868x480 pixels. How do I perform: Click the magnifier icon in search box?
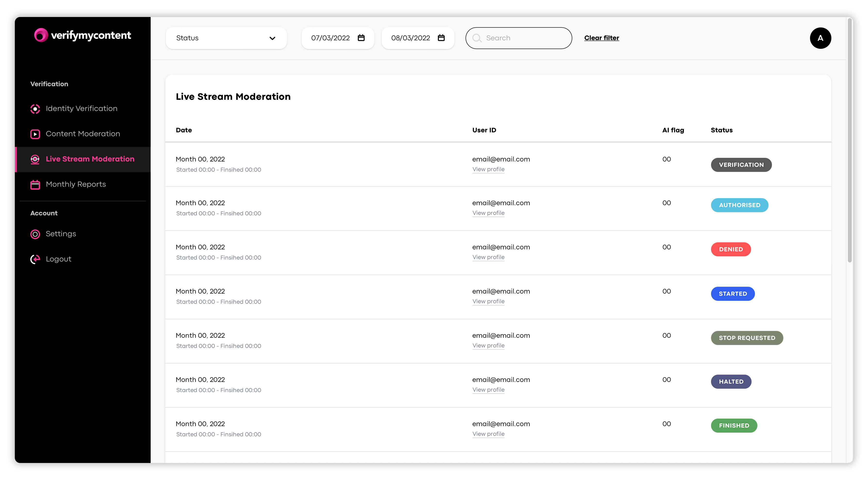click(x=477, y=38)
